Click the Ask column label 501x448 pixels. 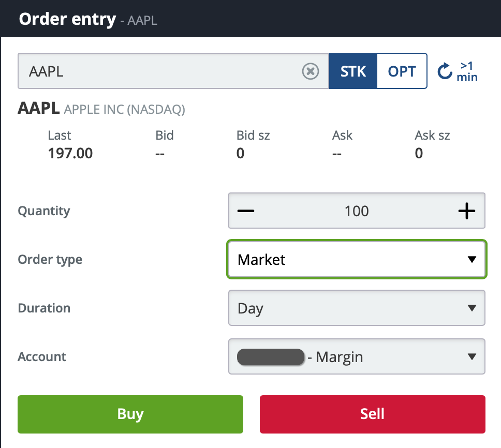tap(342, 136)
